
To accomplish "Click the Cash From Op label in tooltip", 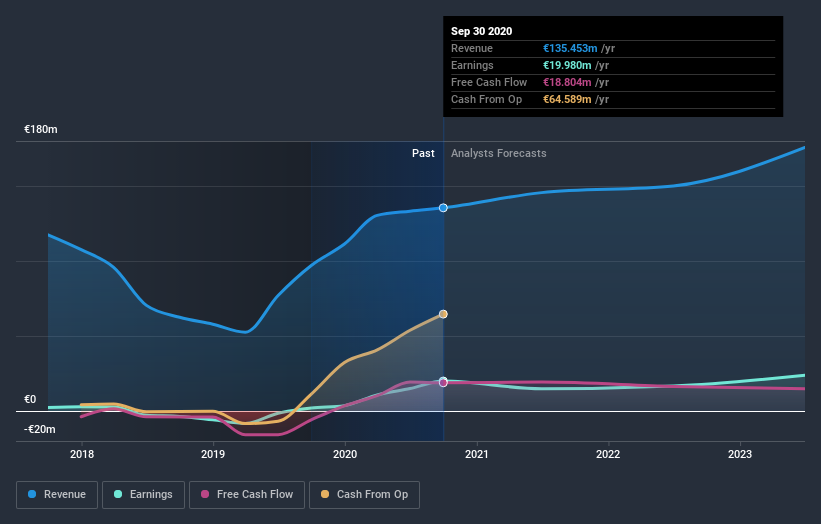I will coord(486,99).
